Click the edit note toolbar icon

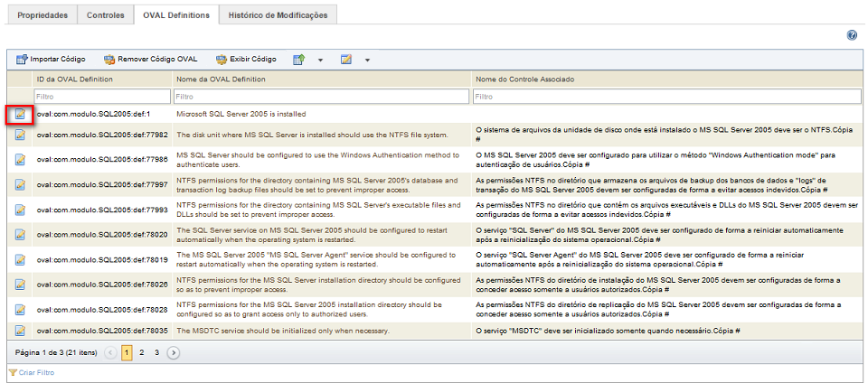[x=346, y=59]
